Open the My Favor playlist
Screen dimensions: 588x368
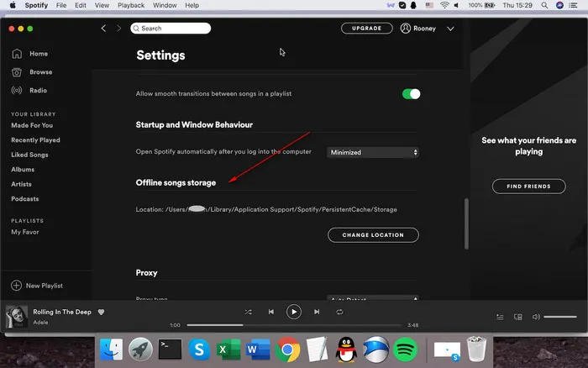[24, 232]
